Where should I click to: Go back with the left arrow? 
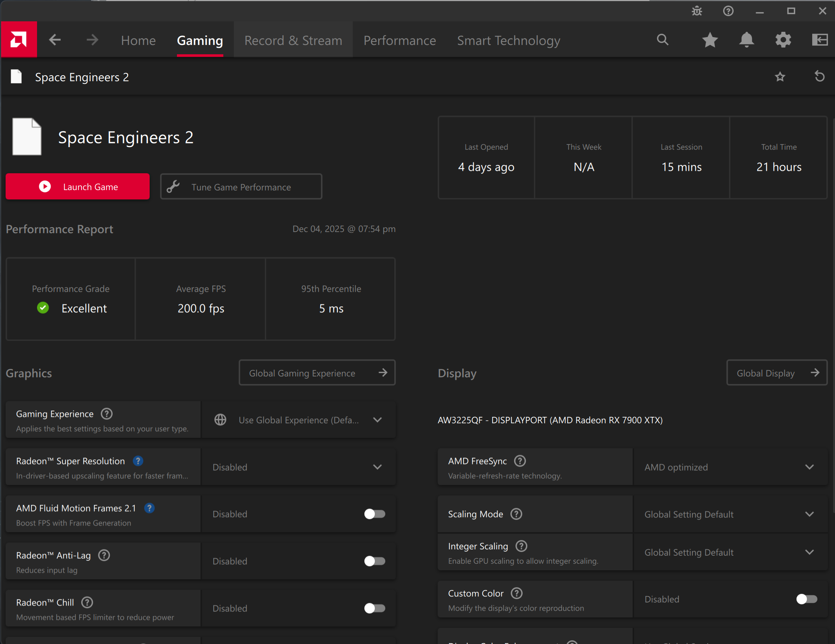coord(55,40)
